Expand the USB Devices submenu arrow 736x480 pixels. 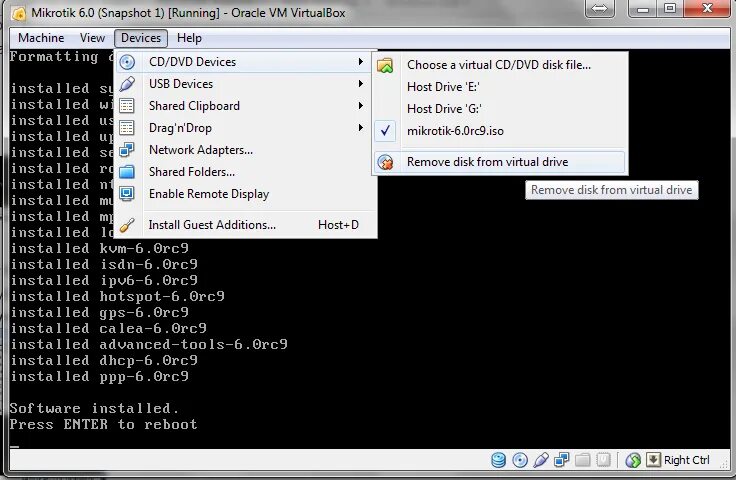pos(360,84)
